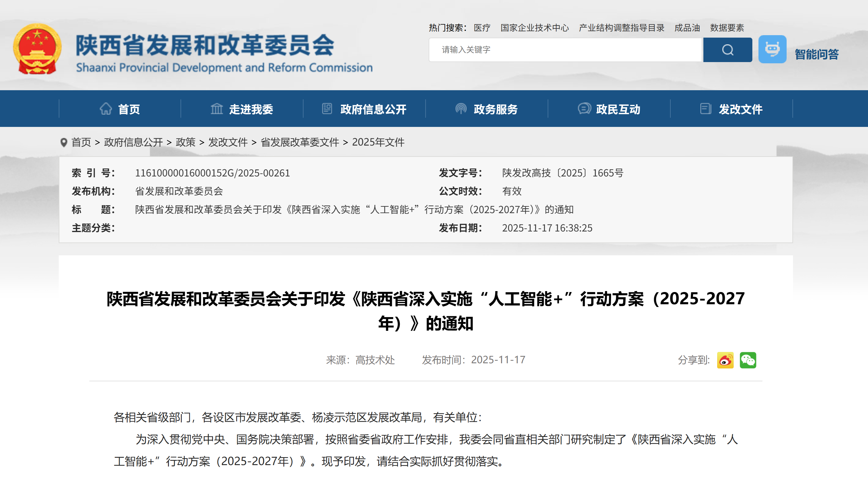Open the robot 智能问答 assistant icon
The width and height of the screenshot is (868, 481).
(x=772, y=49)
